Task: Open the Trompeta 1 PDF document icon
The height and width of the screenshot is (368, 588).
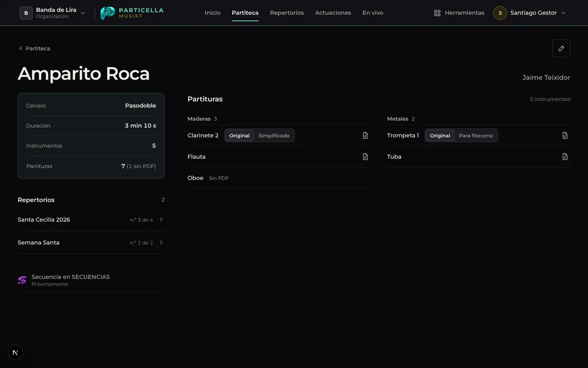Action: tap(565, 135)
